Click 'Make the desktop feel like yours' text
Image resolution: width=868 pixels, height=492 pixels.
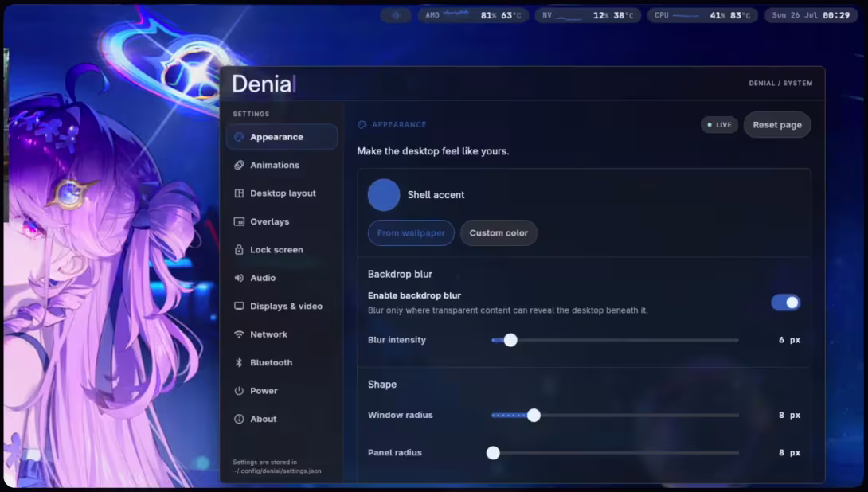[433, 151]
